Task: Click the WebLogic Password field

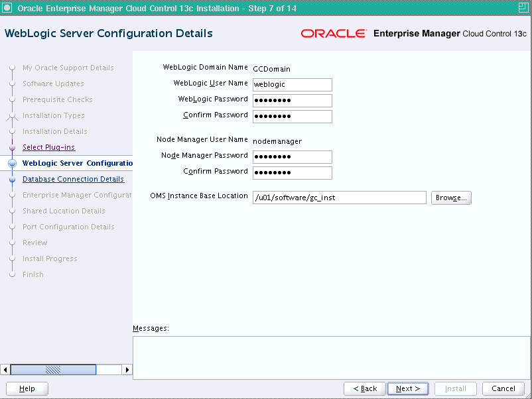Action: coord(292,101)
